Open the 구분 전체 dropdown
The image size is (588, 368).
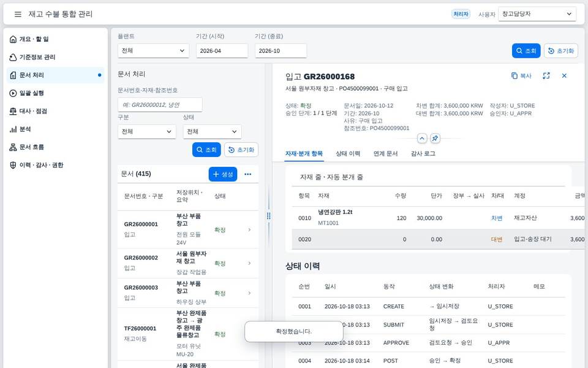[x=146, y=132]
